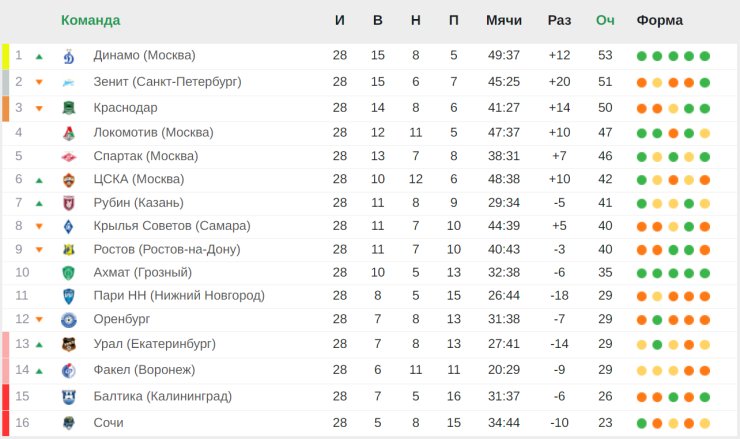Screen dimensions: 740x439
Task: Click the Балтика (Калининград) logo
Action: pos(69,397)
